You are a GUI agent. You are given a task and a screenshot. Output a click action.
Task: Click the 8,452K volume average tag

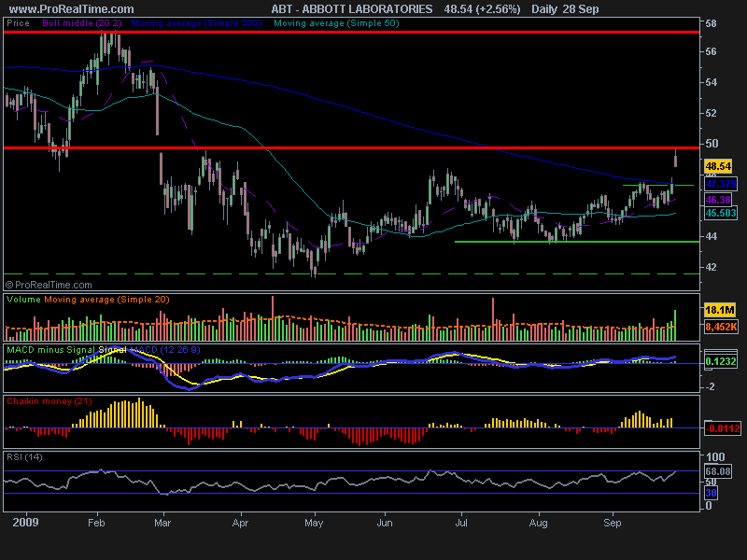[x=721, y=327]
